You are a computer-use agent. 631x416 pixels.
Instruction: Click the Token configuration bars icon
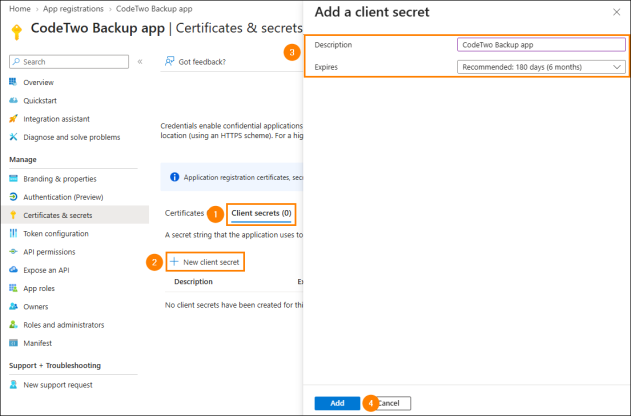(x=13, y=233)
